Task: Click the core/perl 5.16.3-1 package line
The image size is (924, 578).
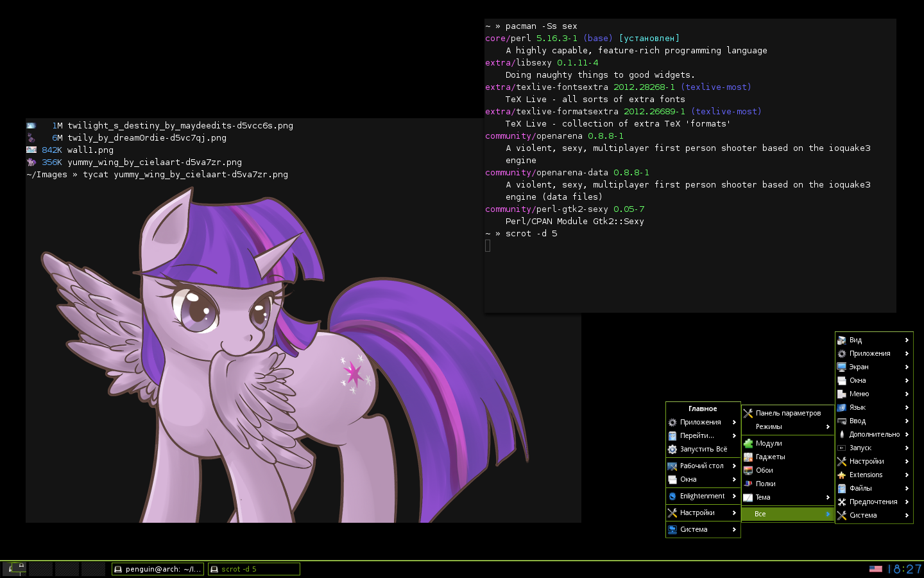Action: pyautogui.click(x=582, y=39)
